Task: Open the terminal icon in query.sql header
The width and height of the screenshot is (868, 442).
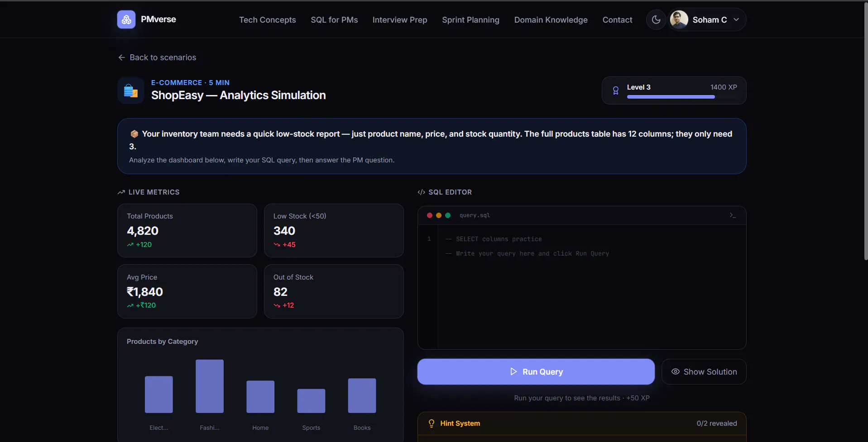Action: [733, 215]
